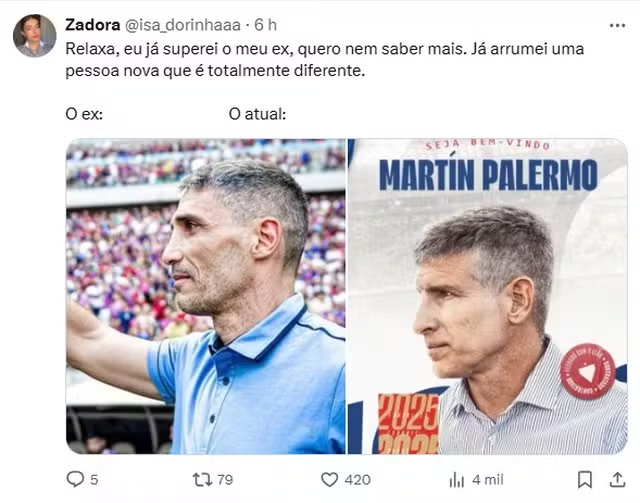Open the left photo of ex coach
640x503 pixels.
click(206, 296)
